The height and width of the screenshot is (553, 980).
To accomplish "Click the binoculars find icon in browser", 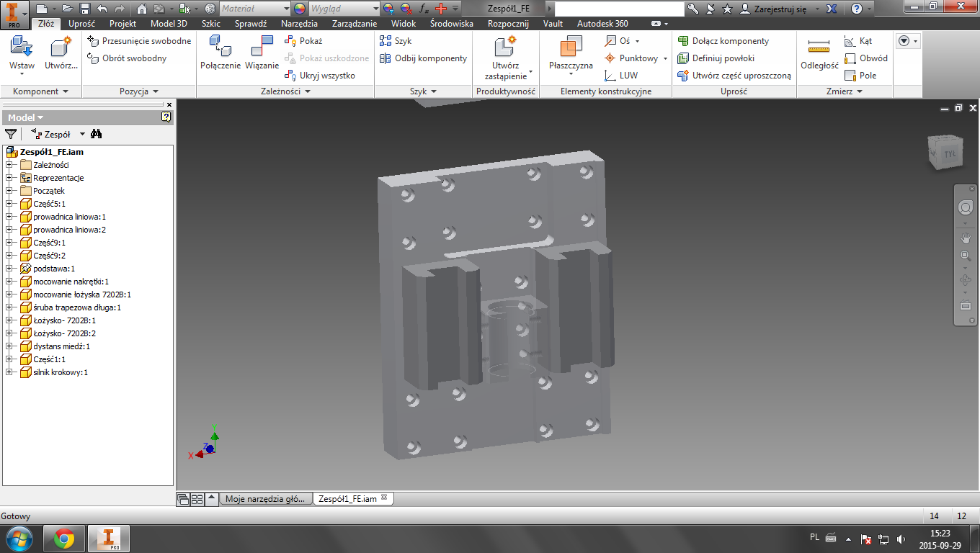I will coord(97,134).
